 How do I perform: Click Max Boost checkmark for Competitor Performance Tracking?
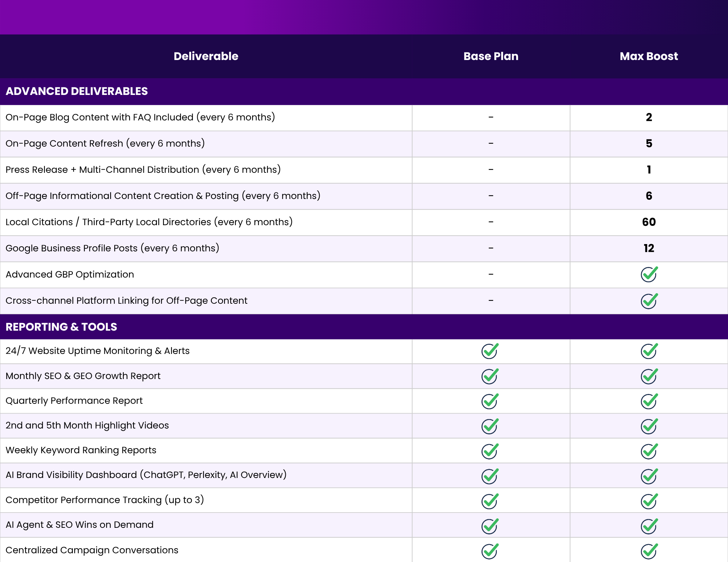[649, 501]
